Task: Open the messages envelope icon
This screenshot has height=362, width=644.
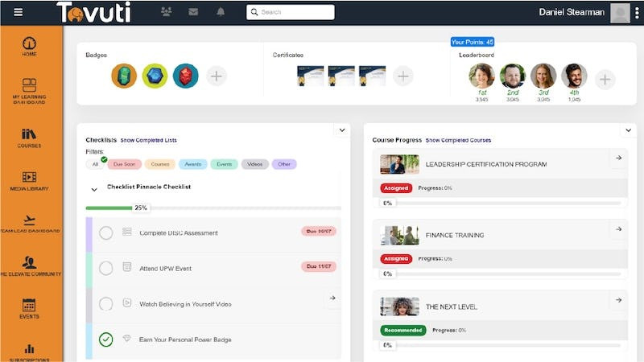Action: coord(193,12)
